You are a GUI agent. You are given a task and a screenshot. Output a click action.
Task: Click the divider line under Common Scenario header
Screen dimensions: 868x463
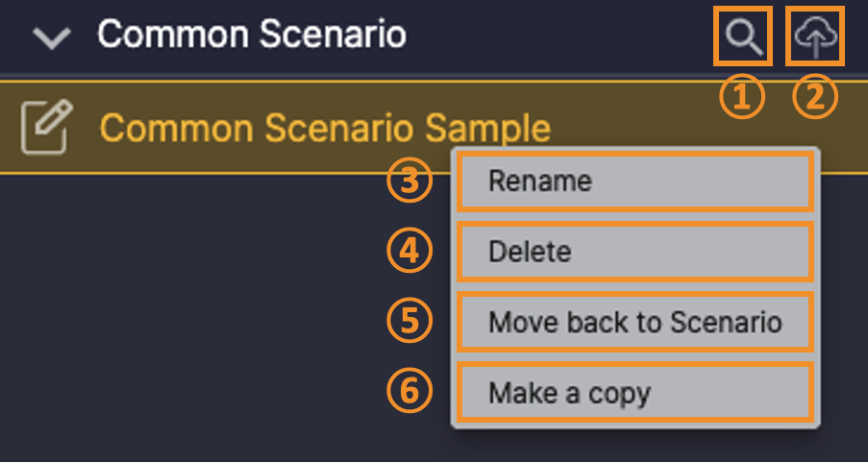tap(434, 75)
